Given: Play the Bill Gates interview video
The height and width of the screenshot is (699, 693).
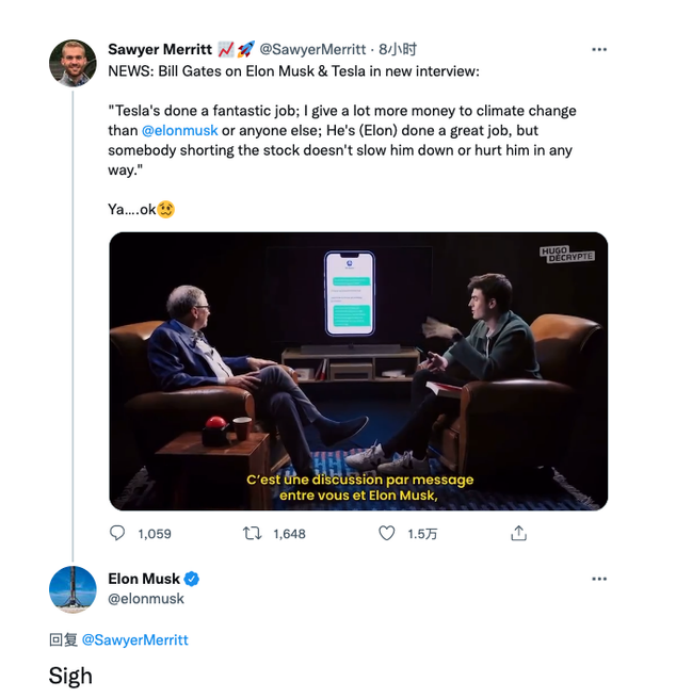Looking at the screenshot, I should pyautogui.click(x=358, y=371).
